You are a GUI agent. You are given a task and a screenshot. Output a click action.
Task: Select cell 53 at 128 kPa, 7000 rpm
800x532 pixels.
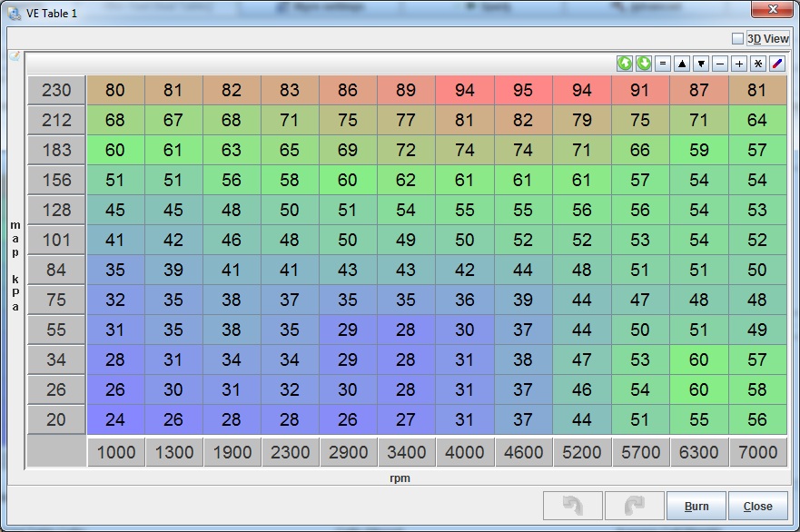(x=757, y=210)
